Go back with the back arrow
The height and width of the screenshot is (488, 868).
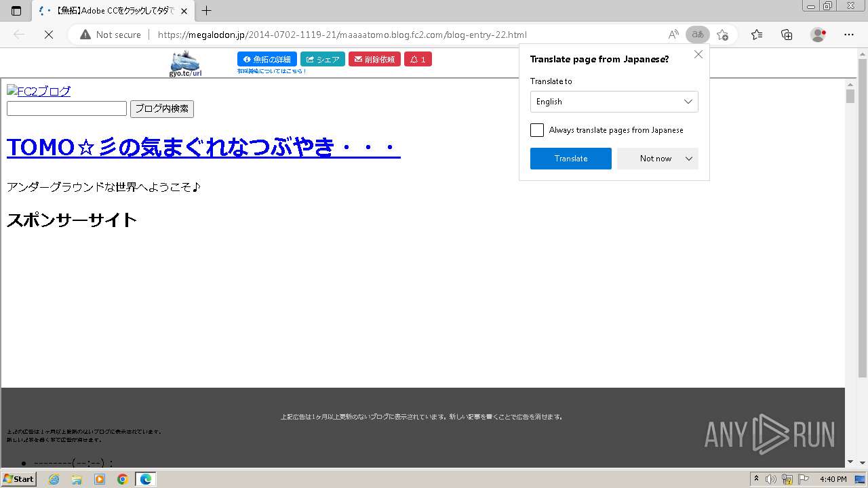coord(19,35)
